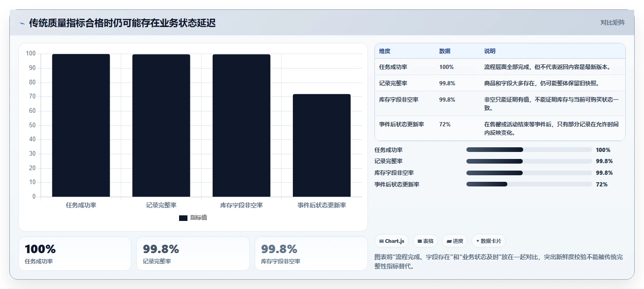Click the 库存字段非空率 x-axis label
This screenshot has height=289, width=644.
coord(242,205)
